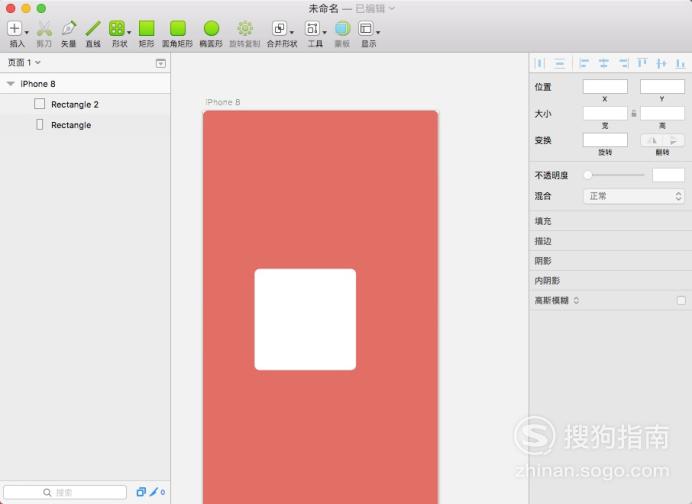Click the 显示 view icon
This screenshot has height=504, width=692.
coord(365,28)
